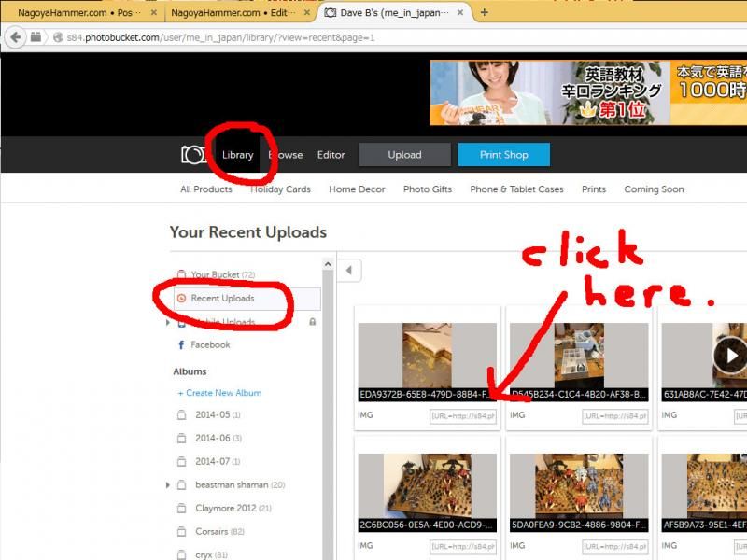Click the Facebook icon in the sidebar
The image size is (747, 560).
point(181,344)
